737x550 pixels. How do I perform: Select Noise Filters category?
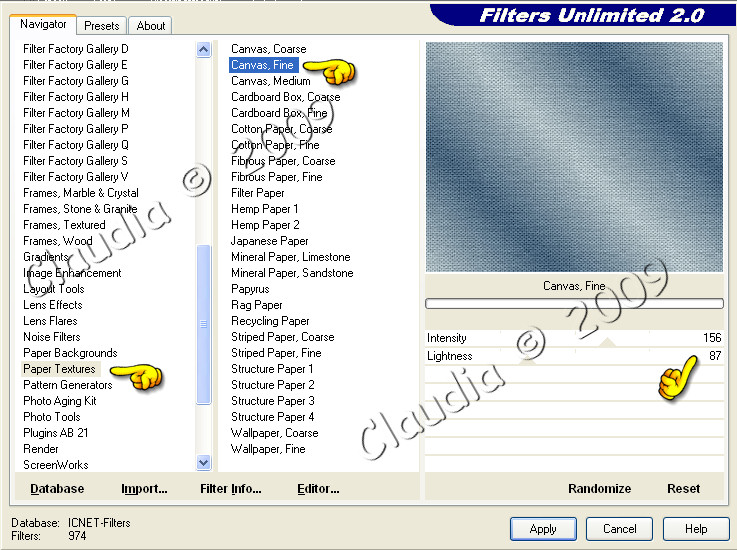pyautogui.click(x=52, y=337)
